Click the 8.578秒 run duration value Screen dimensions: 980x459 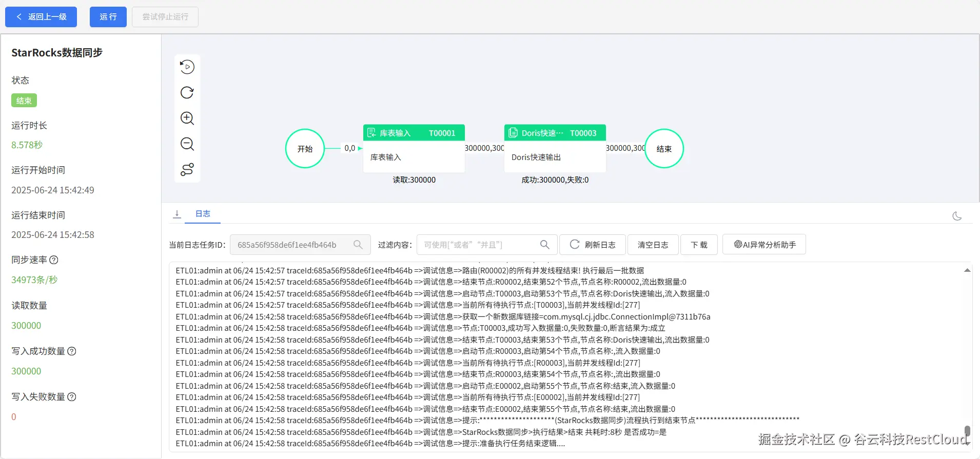coord(27,145)
